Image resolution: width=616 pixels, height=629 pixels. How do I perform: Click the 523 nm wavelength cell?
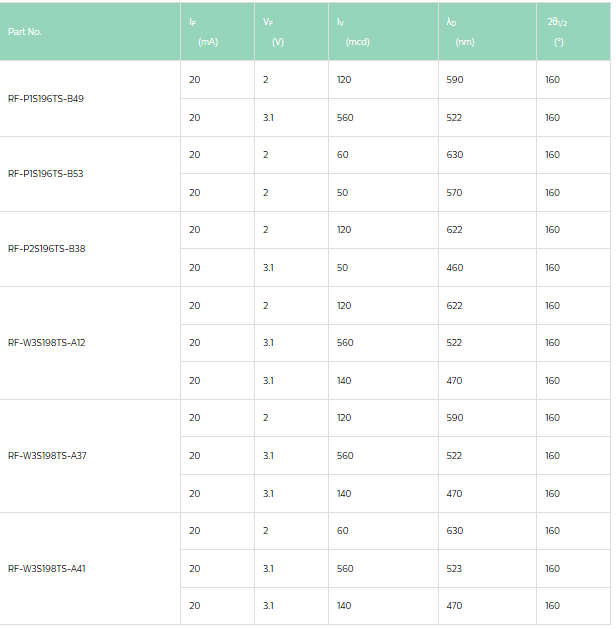click(x=455, y=568)
